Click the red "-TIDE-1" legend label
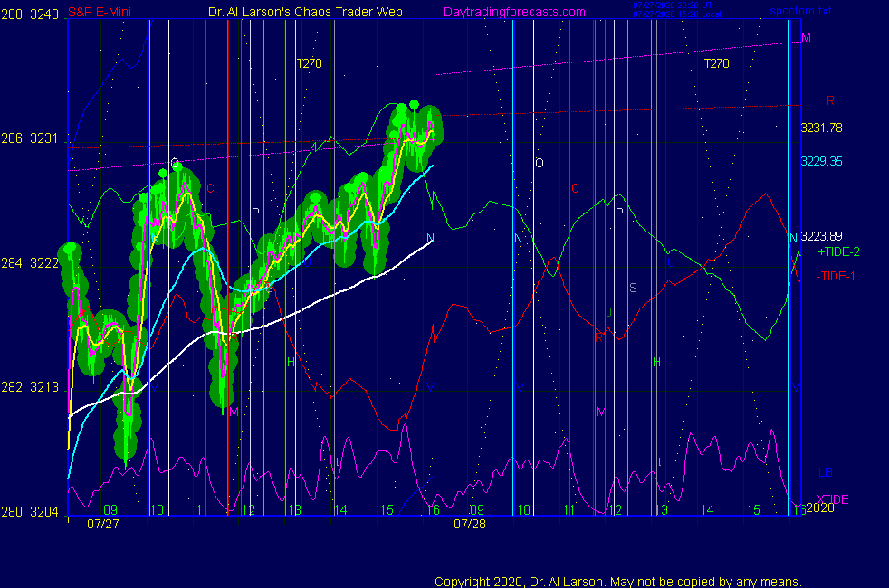The height and width of the screenshot is (588, 889). (836, 277)
